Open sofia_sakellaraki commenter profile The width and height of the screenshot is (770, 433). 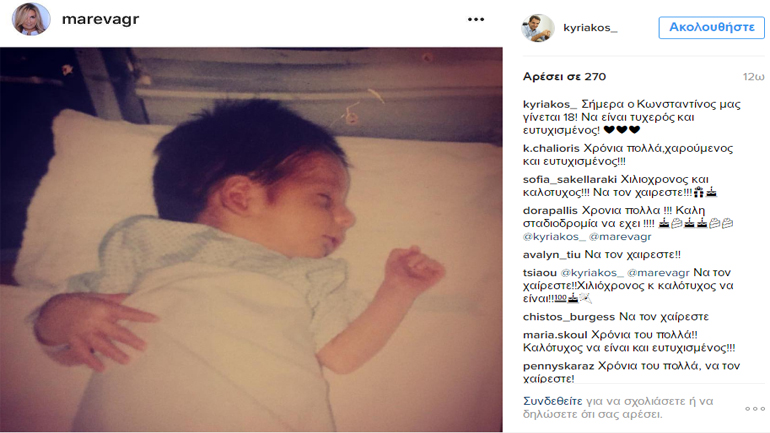(570, 179)
